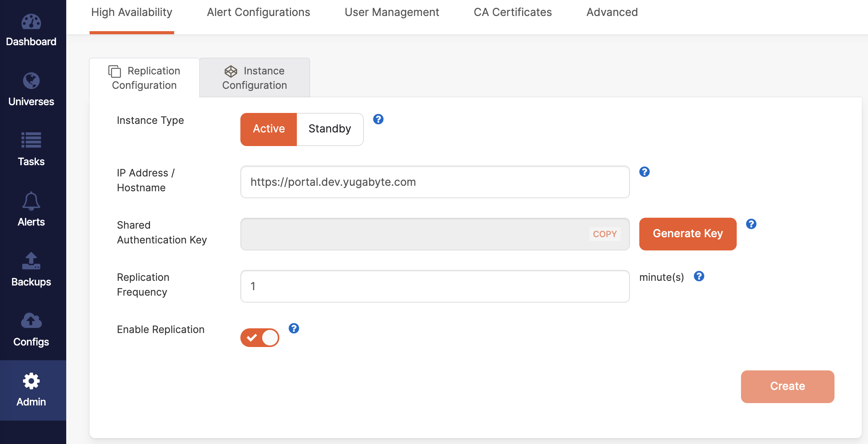
Task: Click the Alerts bell icon in sidebar
Action: 30,203
